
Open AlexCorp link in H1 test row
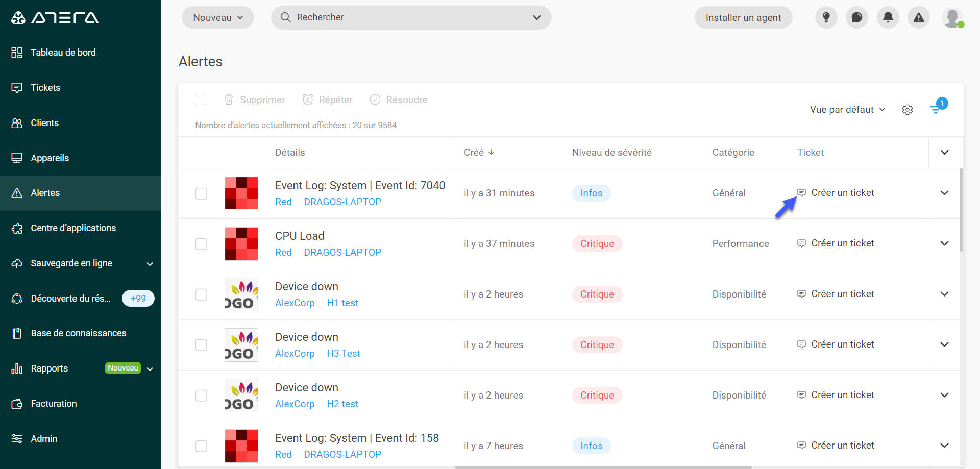295,303
